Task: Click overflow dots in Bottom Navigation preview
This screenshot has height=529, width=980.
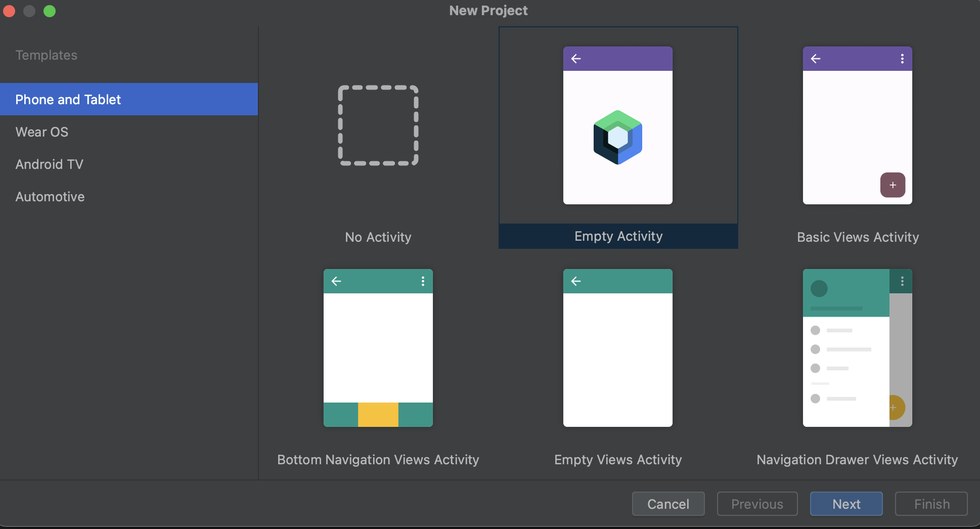Action: (423, 281)
